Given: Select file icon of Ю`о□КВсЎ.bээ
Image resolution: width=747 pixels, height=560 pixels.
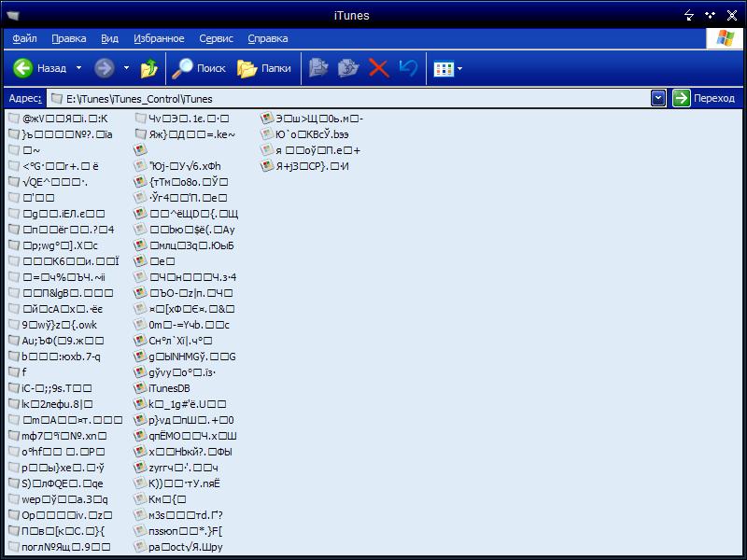Looking at the screenshot, I should click(267, 133).
